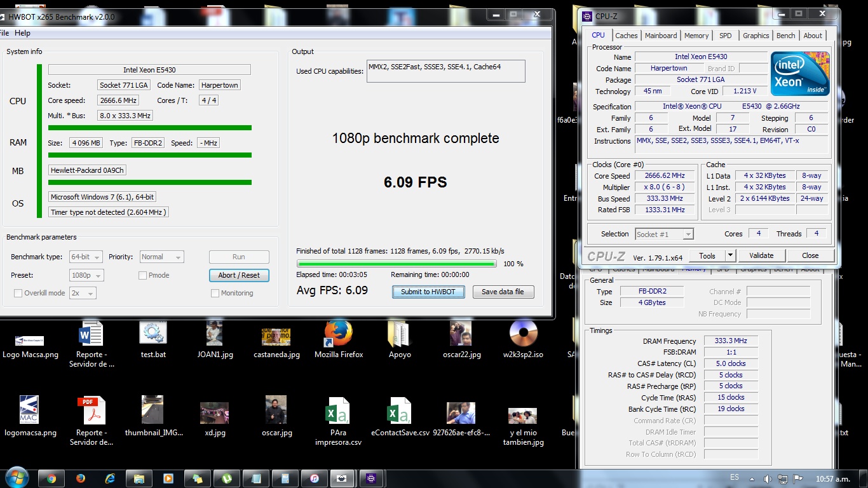Open the File menu in HWBOT x265
This screenshot has width=868, height=488.
coord(4,33)
